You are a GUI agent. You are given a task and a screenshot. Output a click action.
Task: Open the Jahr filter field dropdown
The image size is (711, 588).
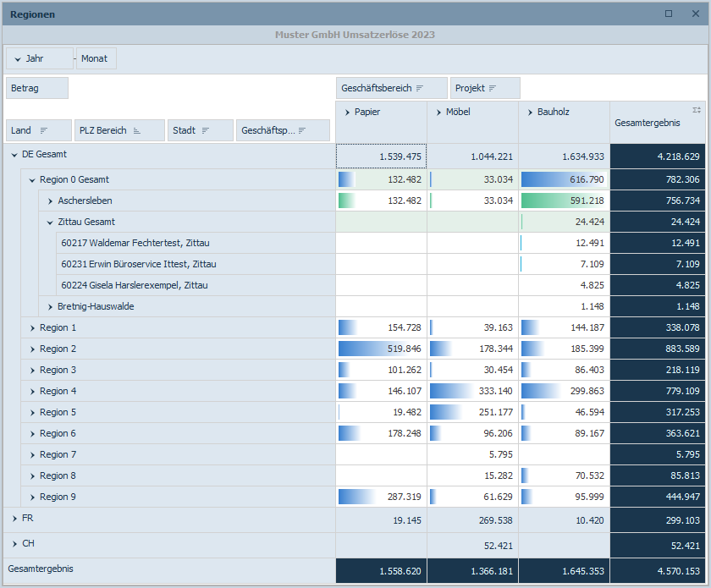pyautogui.click(x=19, y=58)
